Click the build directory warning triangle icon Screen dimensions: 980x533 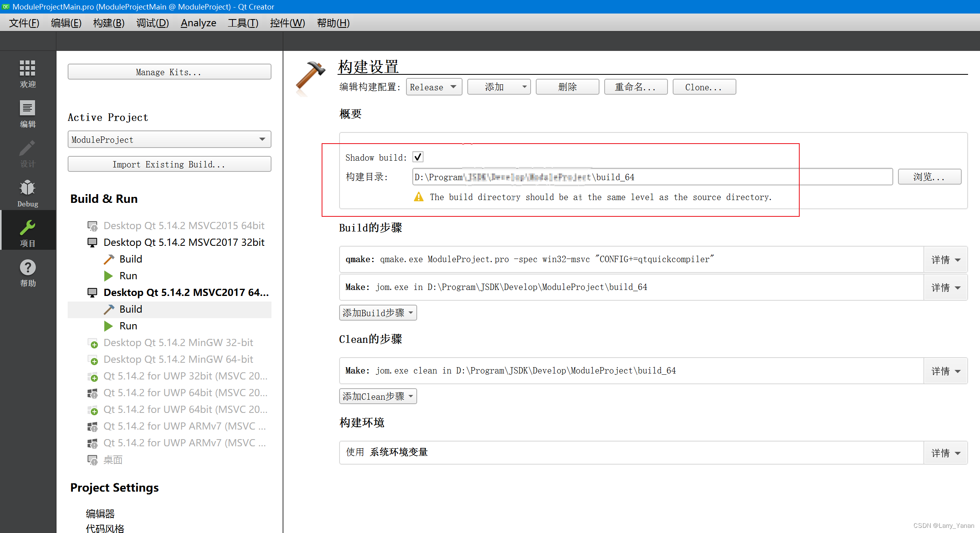click(x=419, y=196)
